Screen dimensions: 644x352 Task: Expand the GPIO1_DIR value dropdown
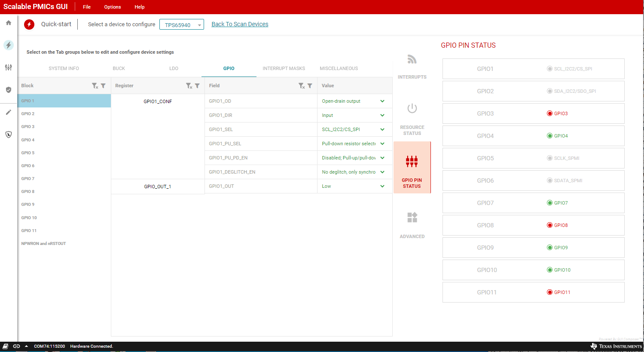(x=382, y=115)
